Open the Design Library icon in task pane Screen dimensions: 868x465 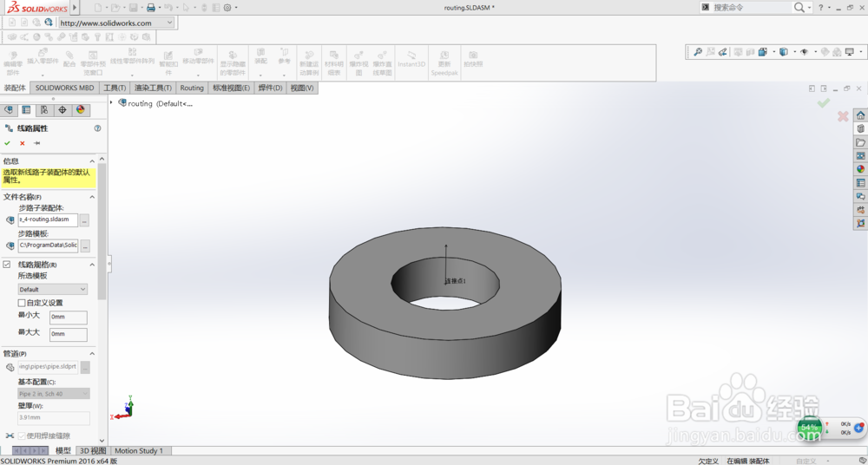coord(860,128)
